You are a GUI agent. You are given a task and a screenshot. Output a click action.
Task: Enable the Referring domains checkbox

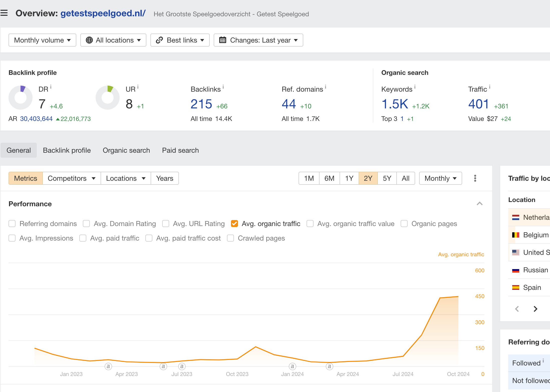(12, 224)
